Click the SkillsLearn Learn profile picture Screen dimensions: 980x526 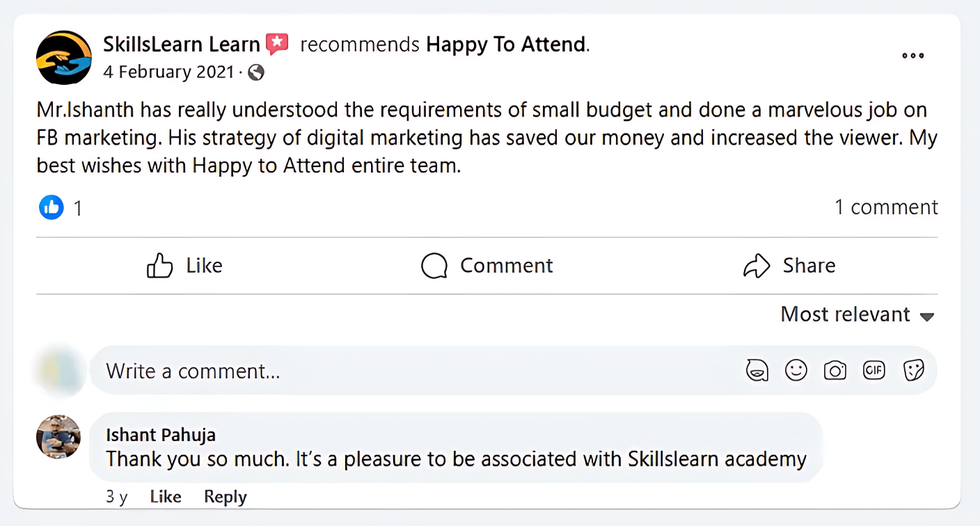click(x=64, y=57)
